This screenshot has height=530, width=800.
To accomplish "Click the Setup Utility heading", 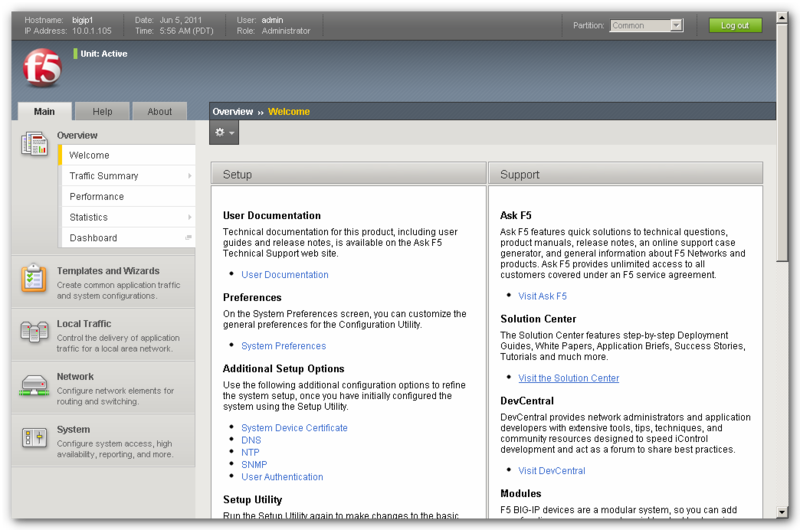I will [253, 499].
